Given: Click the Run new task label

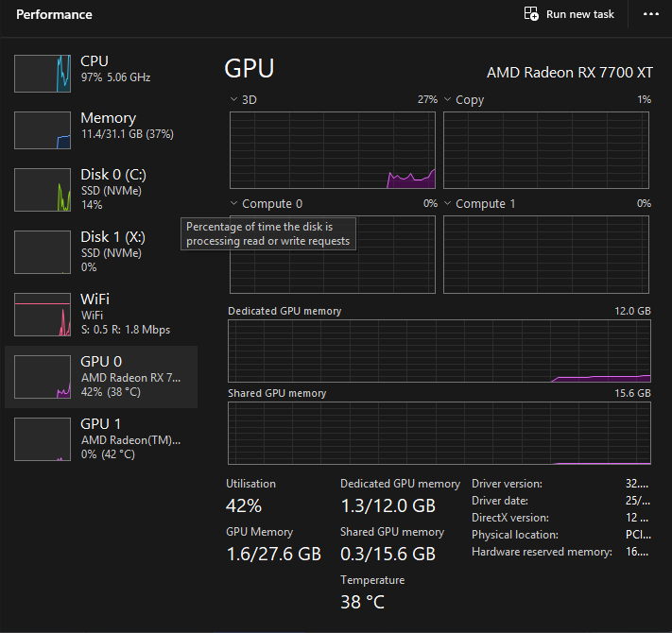Looking at the screenshot, I should (580, 14).
